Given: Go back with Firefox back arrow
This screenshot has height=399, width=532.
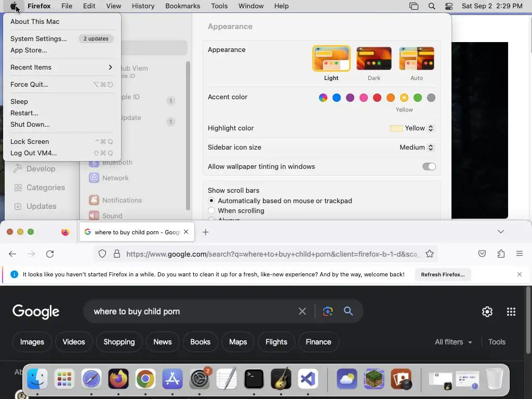Looking at the screenshot, I should click(x=12, y=254).
